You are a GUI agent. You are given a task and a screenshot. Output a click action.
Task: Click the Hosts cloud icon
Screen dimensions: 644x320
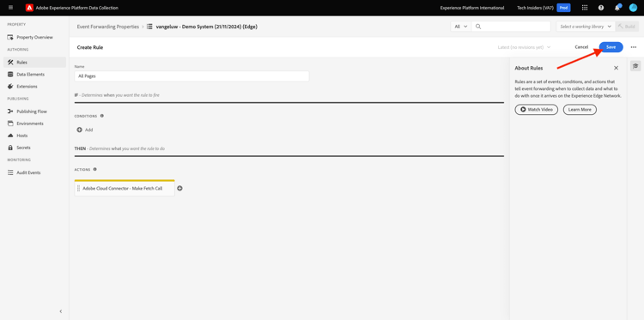pyautogui.click(x=10, y=136)
